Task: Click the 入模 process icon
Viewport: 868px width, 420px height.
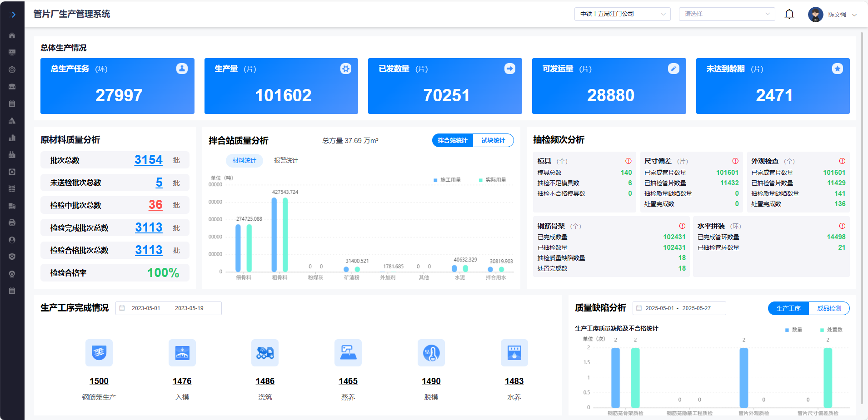Action: point(182,352)
